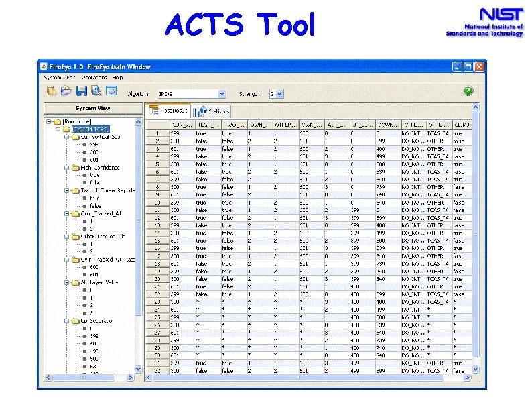This screenshot has height=399, width=532.
Task: Click the Cur_Vertical_Sep folder icon
Action: point(76,137)
